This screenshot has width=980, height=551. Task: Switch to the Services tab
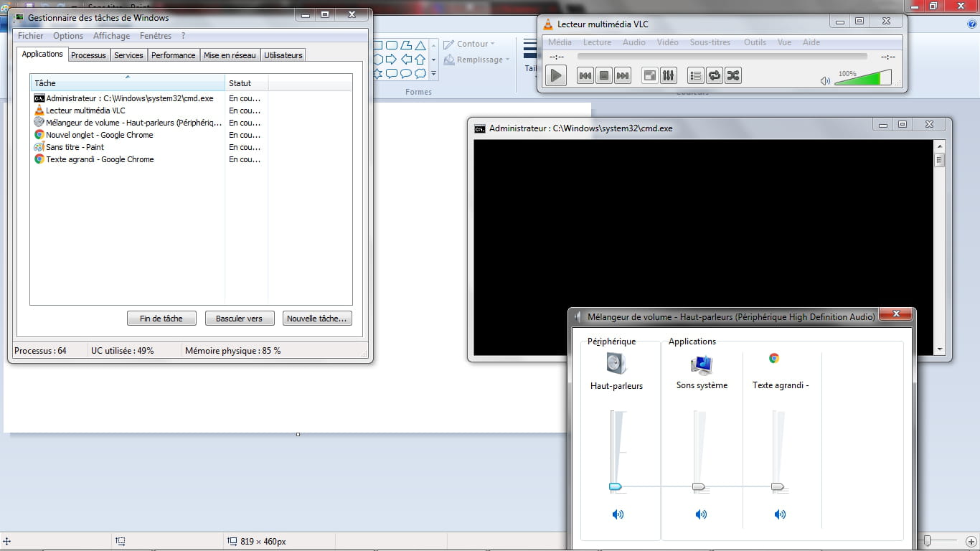pos(128,55)
